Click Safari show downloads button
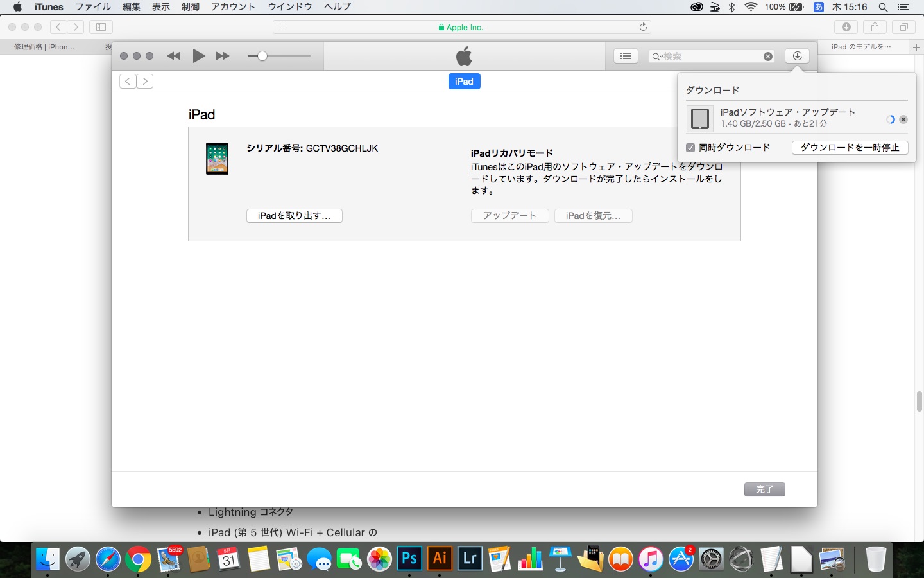This screenshot has width=924, height=578. coord(846,27)
